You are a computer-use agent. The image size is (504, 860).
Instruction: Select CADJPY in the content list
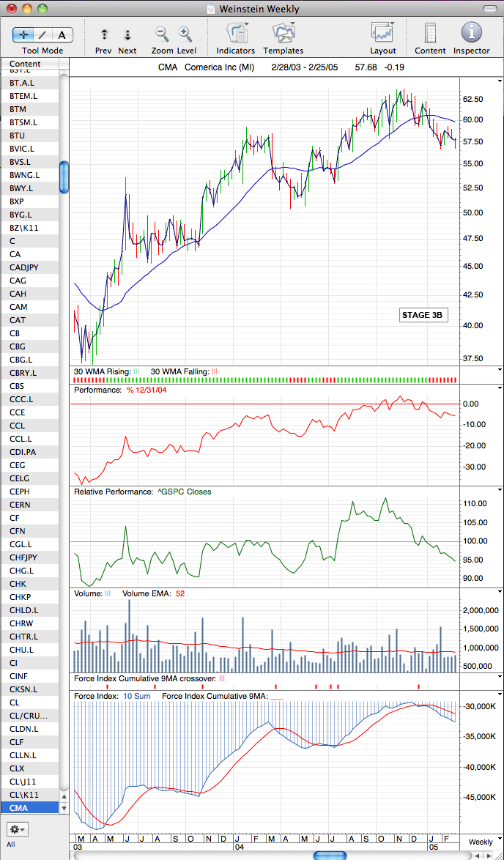point(29,267)
